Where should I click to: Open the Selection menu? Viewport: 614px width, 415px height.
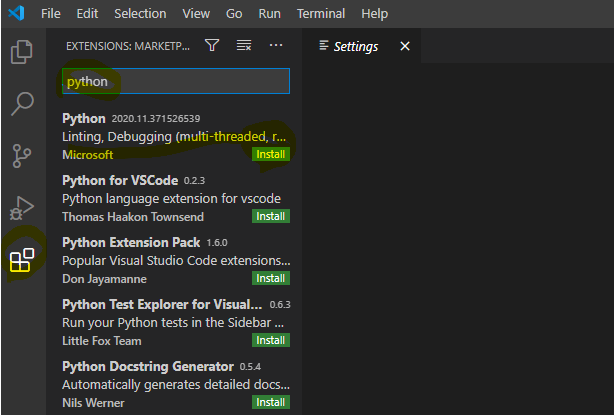[140, 14]
